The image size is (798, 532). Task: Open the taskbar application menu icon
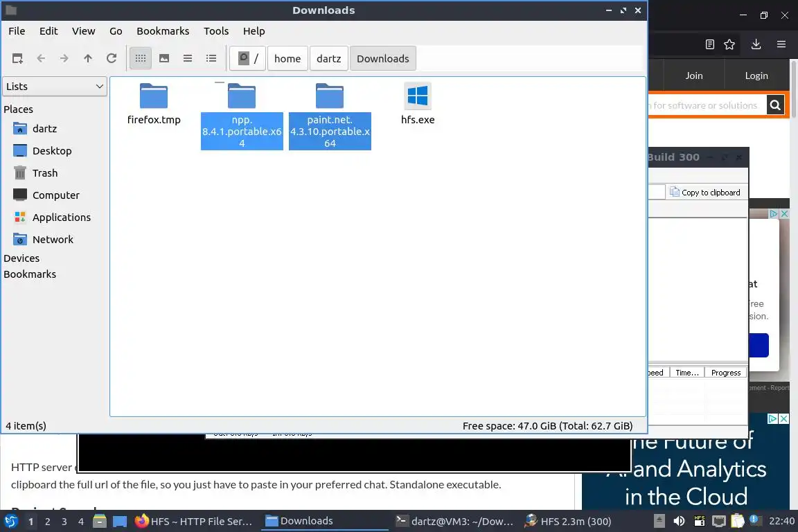tap(10, 522)
